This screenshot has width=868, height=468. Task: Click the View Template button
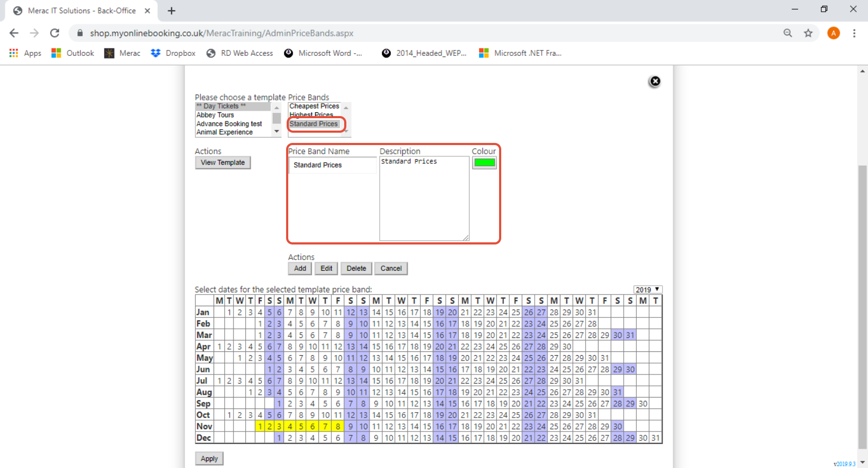pyautogui.click(x=223, y=163)
